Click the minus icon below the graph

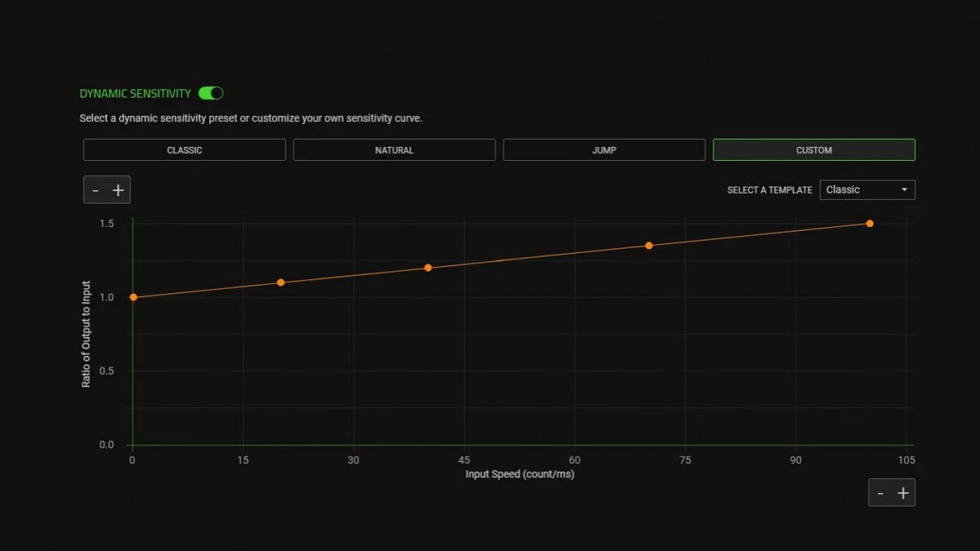[x=880, y=493]
